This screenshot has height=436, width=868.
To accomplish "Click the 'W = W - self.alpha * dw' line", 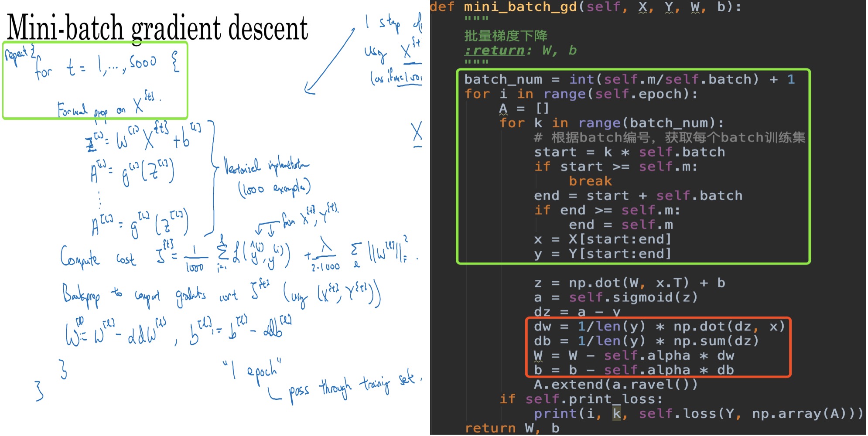I will point(634,356).
